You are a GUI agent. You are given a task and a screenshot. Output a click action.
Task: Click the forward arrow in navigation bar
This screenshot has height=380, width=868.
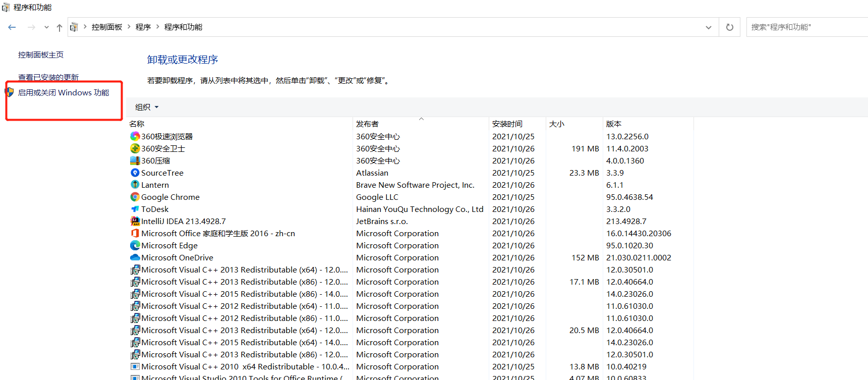point(31,27)
